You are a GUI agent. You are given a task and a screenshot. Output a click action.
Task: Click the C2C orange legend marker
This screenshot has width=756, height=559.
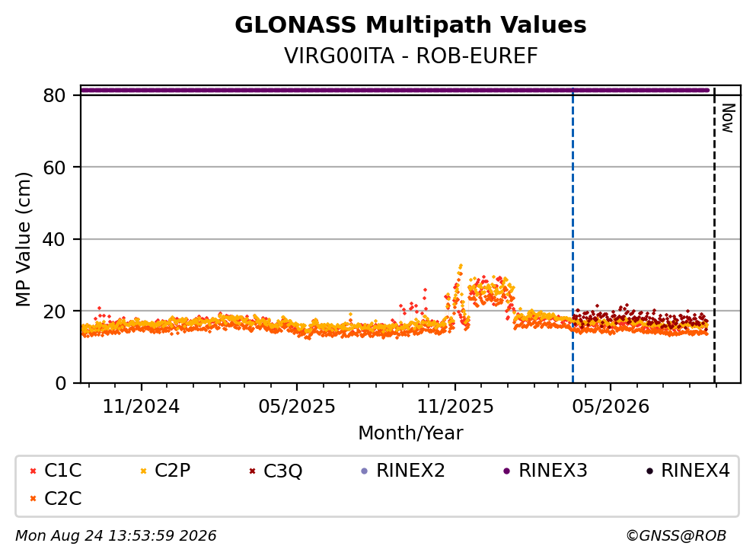coord(33,499)
